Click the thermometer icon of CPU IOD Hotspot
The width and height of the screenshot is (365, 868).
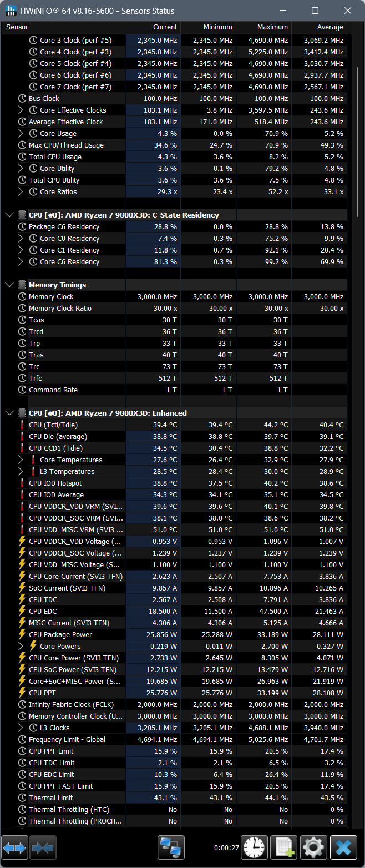[22, 483]
